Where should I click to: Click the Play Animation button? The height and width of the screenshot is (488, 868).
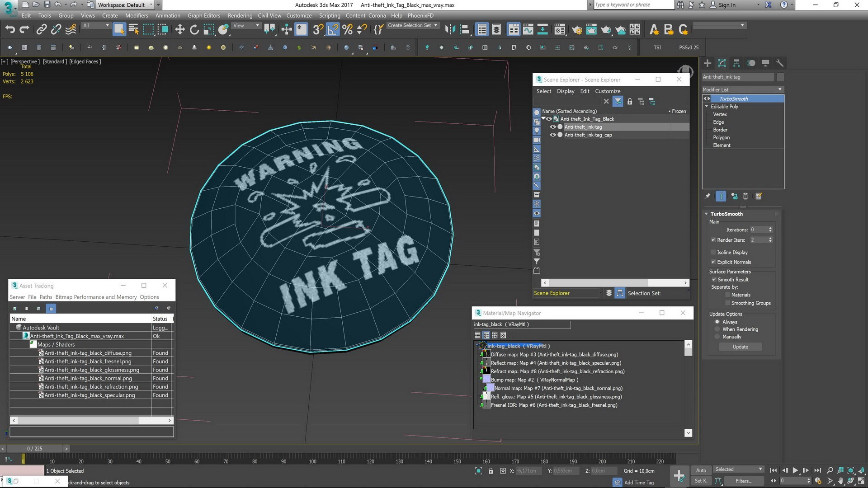(795, 470)
